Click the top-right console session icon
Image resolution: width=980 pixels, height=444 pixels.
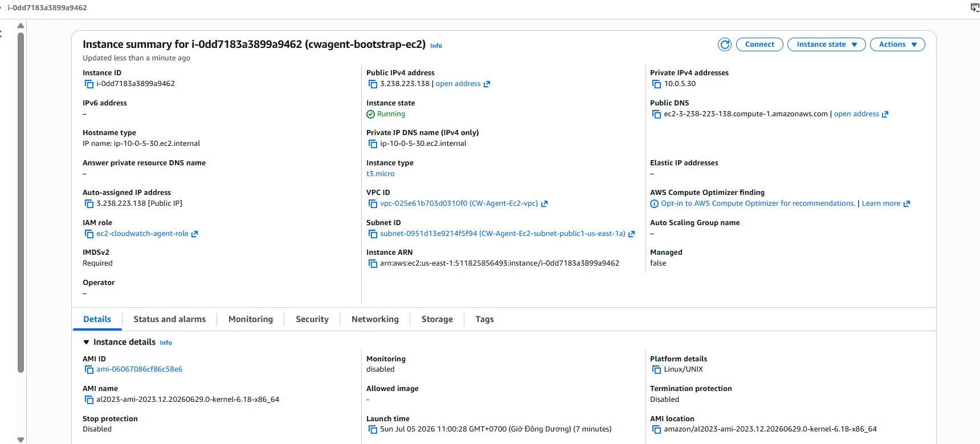974,7
